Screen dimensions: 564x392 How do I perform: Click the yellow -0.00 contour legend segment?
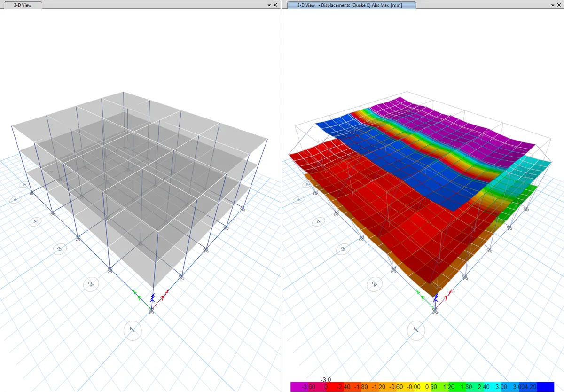coord(414,386)
